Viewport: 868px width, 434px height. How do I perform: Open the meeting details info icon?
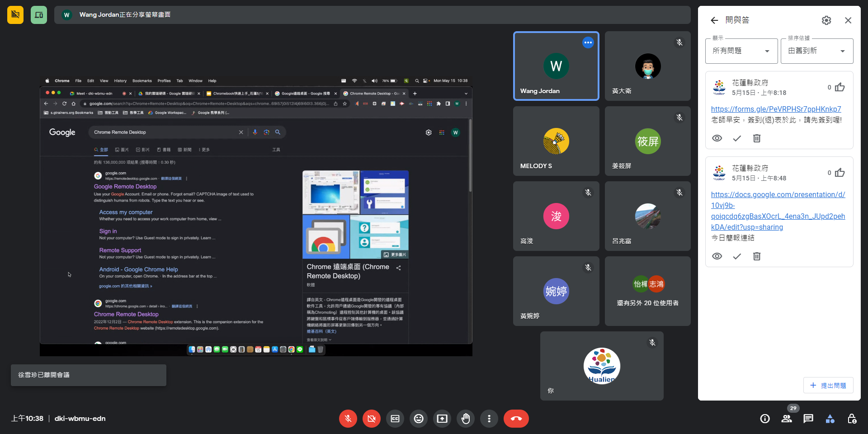coord(765,419)
